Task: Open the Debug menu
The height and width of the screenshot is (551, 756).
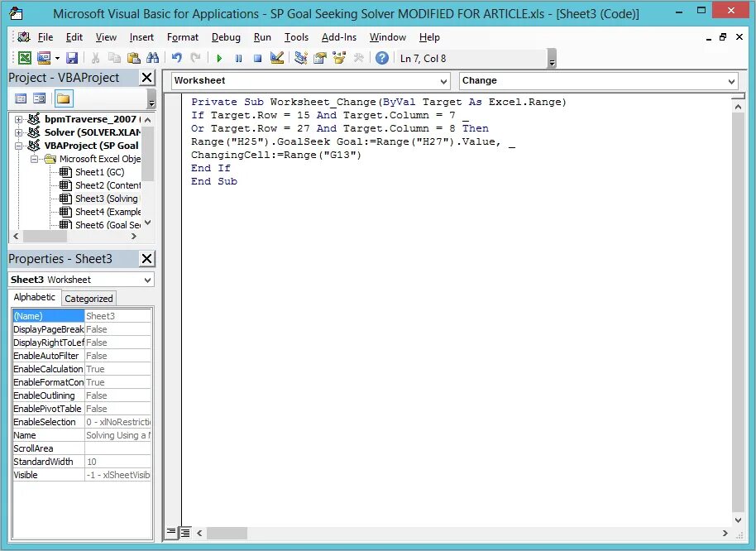Action: (x=226, y=37)
